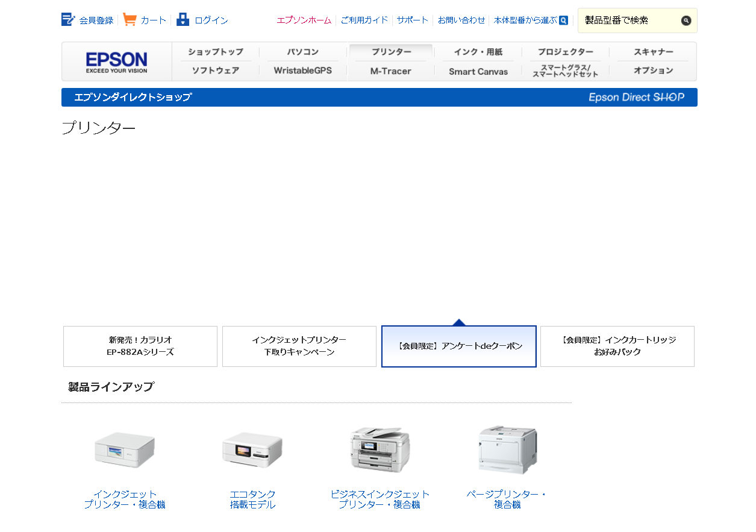
Task: Click the エプソンホーム link
Action: click(x=304, y=20)
